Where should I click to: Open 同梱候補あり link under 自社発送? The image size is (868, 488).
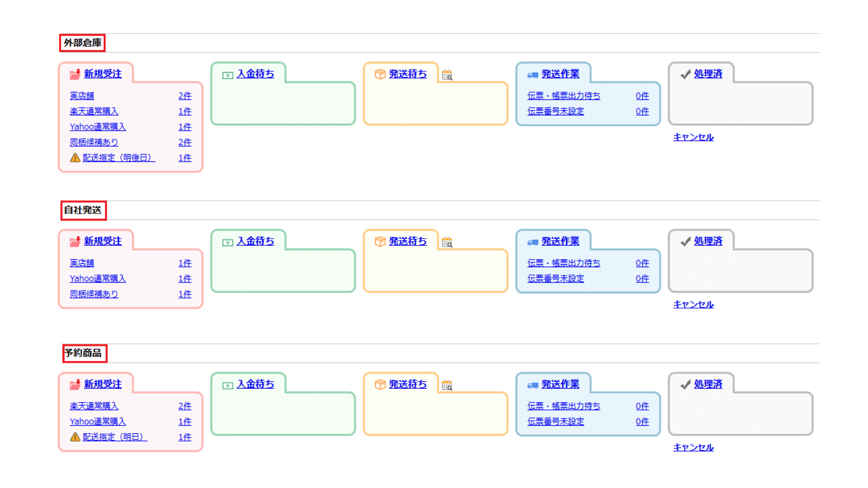coord(94,294)
